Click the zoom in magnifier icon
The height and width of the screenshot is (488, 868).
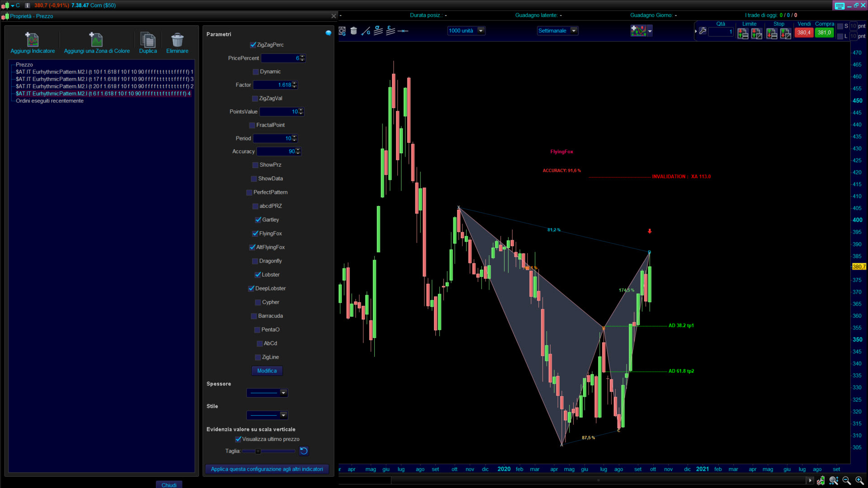[859, 480]
